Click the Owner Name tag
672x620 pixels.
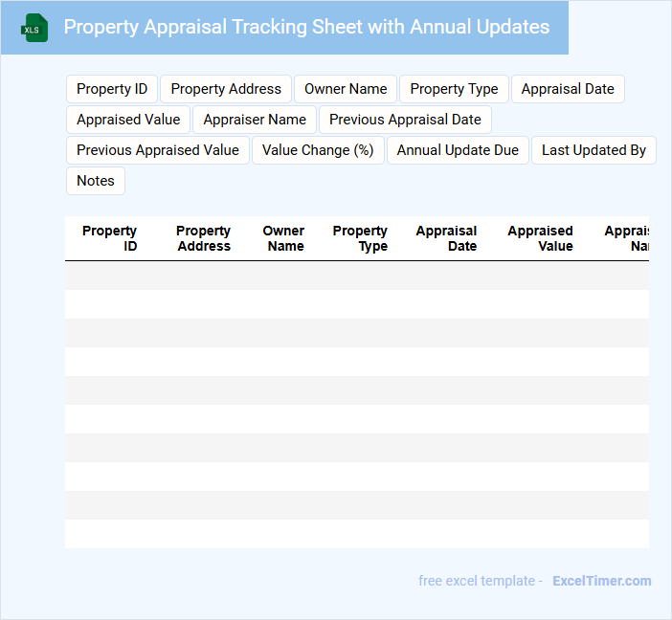point(346,89)
